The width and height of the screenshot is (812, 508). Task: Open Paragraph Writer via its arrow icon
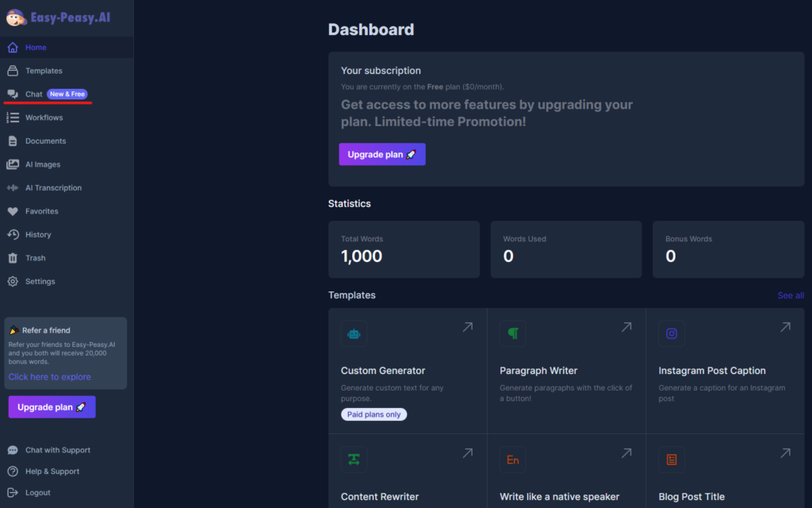[626, 327]
